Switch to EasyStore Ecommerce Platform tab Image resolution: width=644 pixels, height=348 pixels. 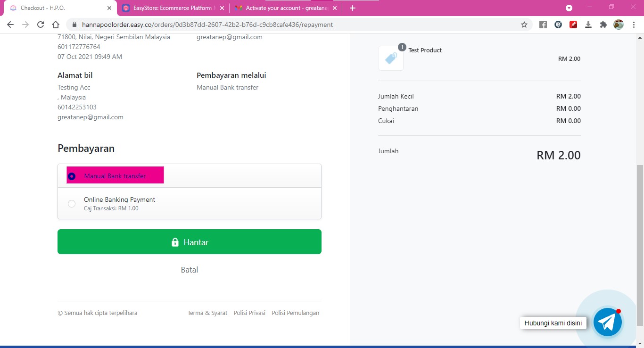pyautogui.click(x=173, y=8)
